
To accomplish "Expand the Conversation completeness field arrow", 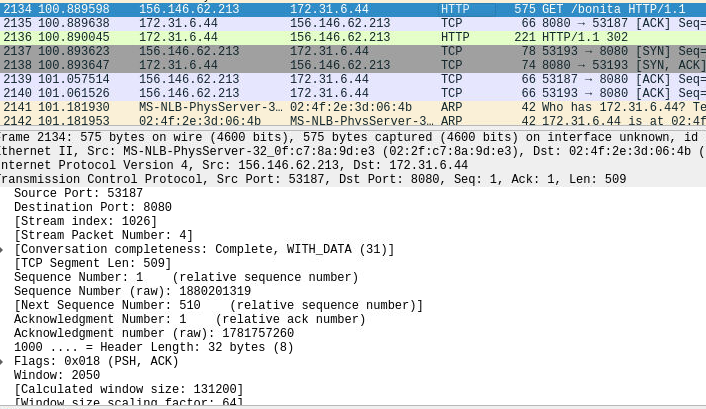I will coord(4,249).
